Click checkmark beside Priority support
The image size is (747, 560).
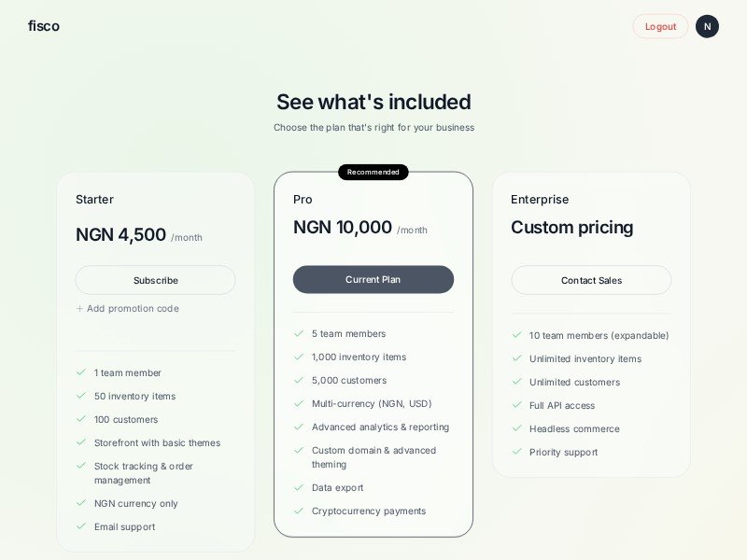tap(516, 452)
